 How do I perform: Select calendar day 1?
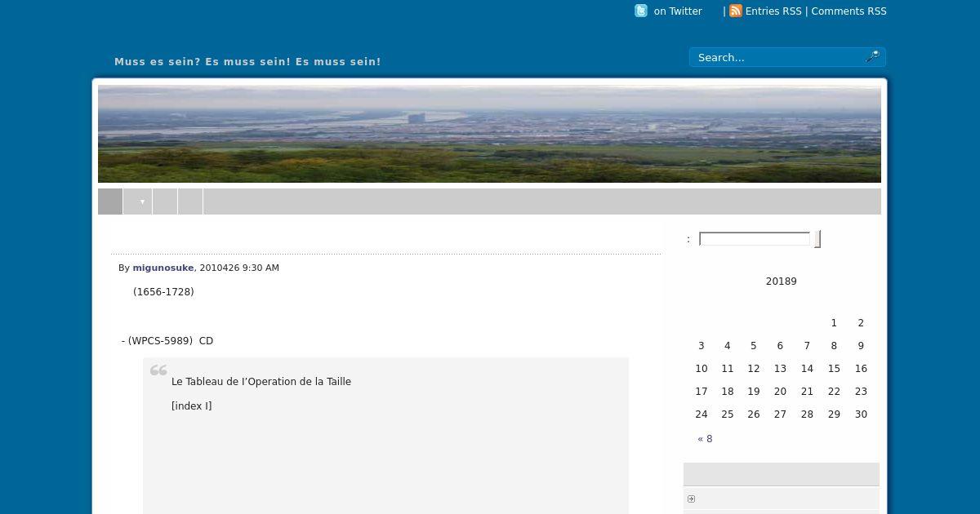(x=834, y=323)
